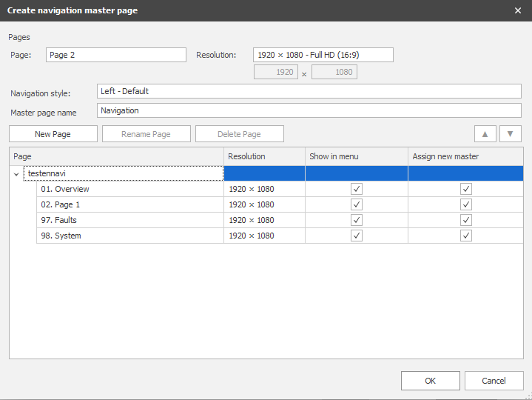Click resolution cell of 02. Page 1
The image size is (532, 400).
click(x=264, y=204)
